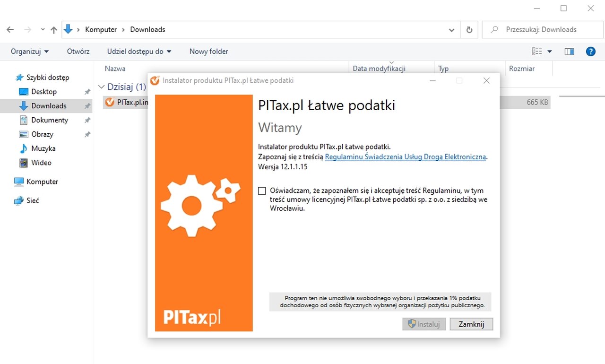Open Dokumenty in the navigation pane
The width and height of the screenshot is (605, 364).
[49, 120]
